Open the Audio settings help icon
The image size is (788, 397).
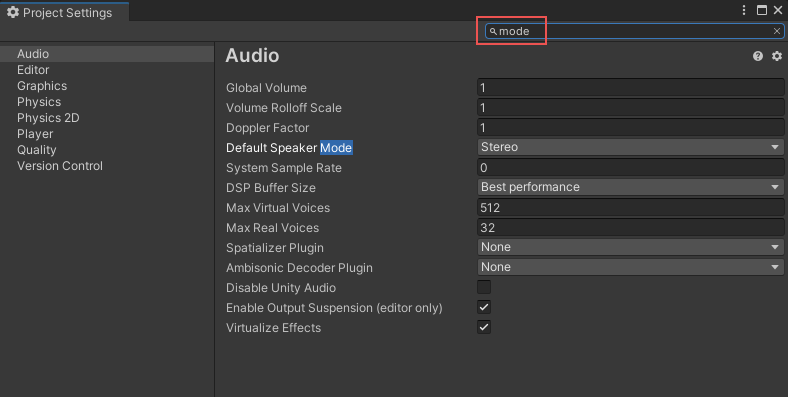[758, 56]
